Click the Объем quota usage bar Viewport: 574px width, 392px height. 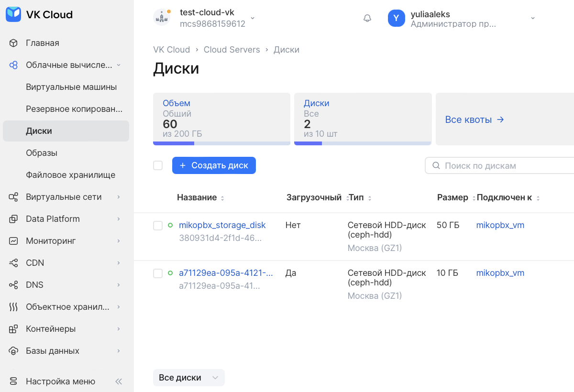(x=221, y=143)
